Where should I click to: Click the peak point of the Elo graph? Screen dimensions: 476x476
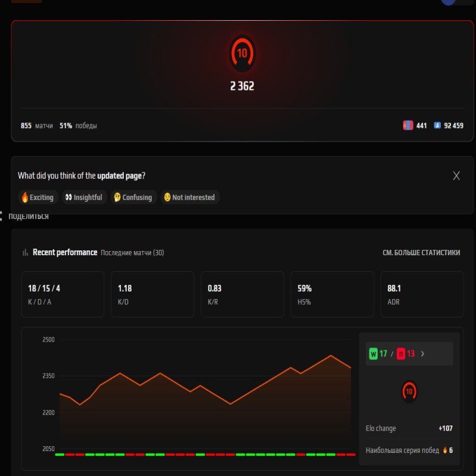pos(329,356)
